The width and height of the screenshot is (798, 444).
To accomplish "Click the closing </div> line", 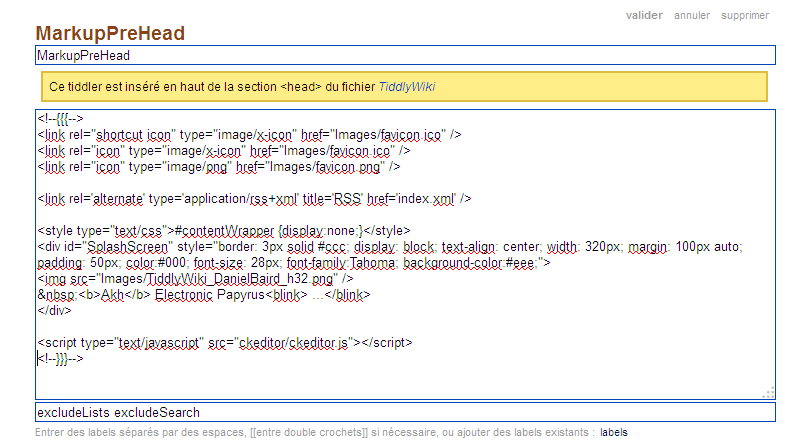I will point(54,311).
